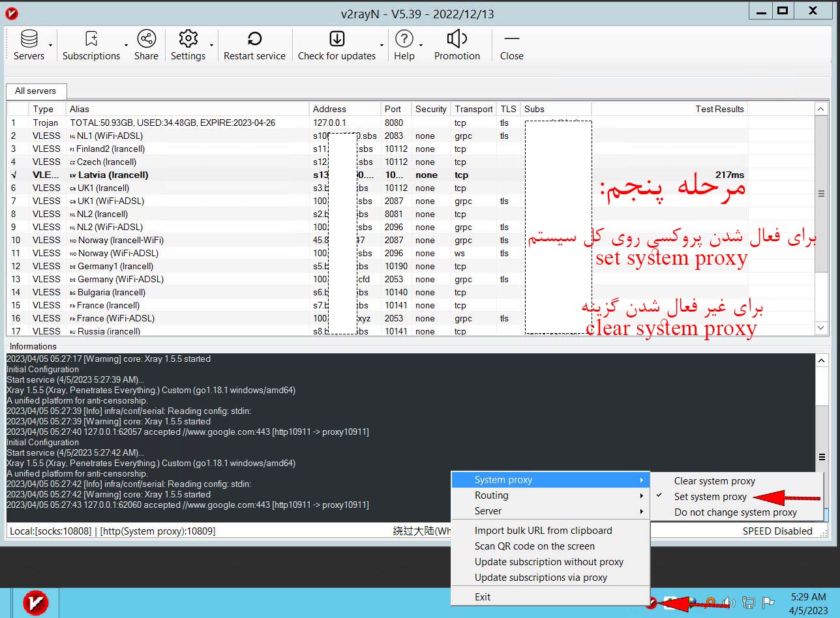The width and height of the screenshot is (840, 618).
Task: Select the France (WiFi-ADSL) server row
Action: pos(411,318)
